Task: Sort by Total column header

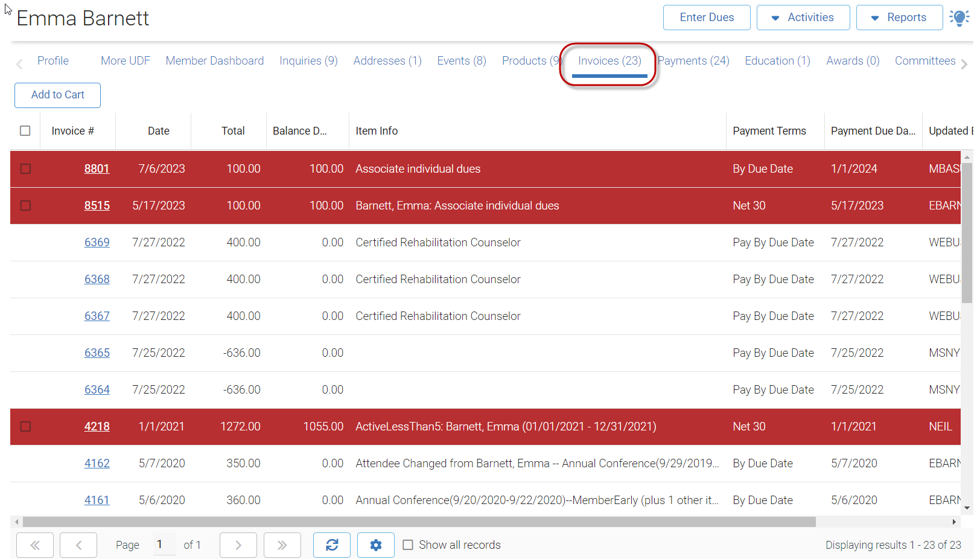Action: coord(233,131)
